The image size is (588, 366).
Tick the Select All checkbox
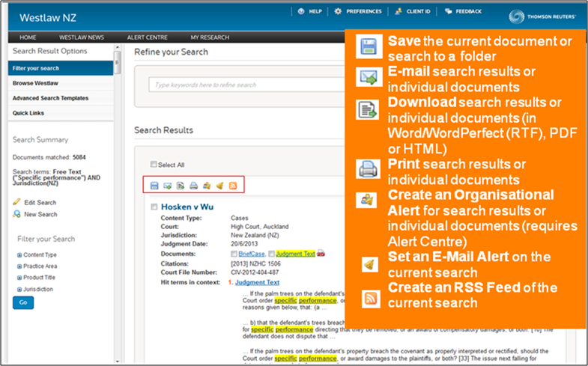[154, 164]
